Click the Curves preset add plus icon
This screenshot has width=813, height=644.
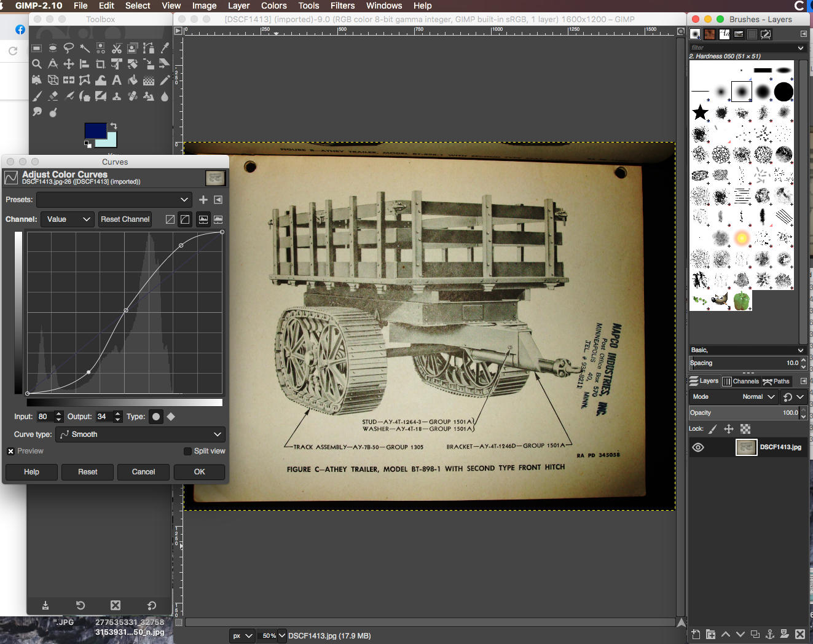(203, 200)
